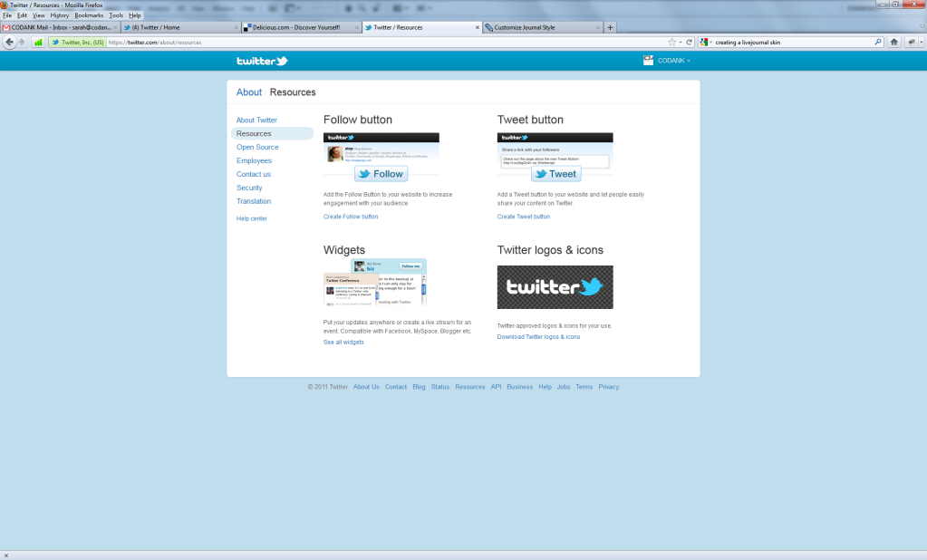This screenshot has width=927, height=560.
Task: Click the Google search engine icon
Action: point(703,42)
